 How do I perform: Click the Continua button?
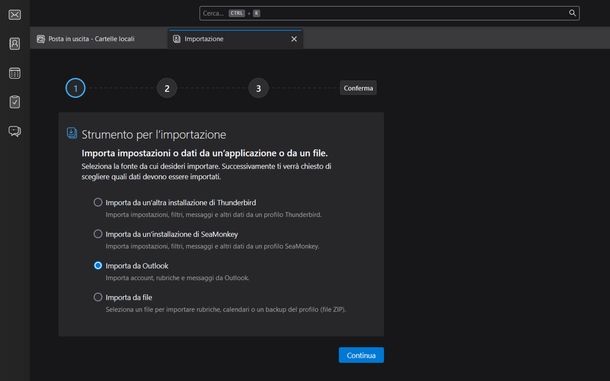tap(361, 355)
